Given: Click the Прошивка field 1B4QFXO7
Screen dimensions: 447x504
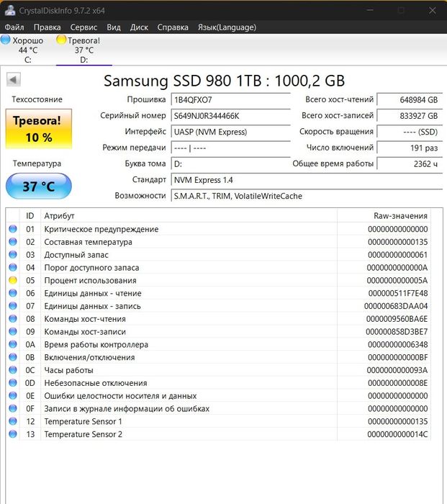Looking at the screenshot, I should 231,99.
